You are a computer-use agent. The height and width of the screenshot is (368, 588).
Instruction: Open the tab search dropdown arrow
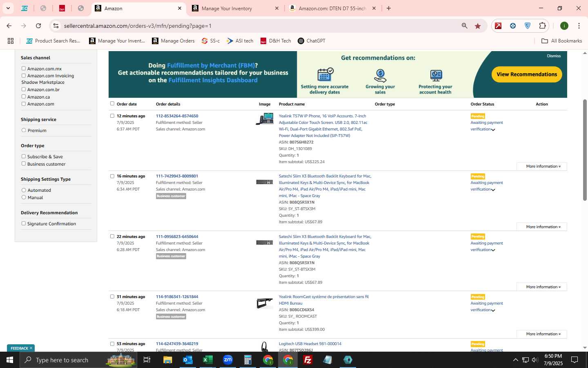[8, 8]
